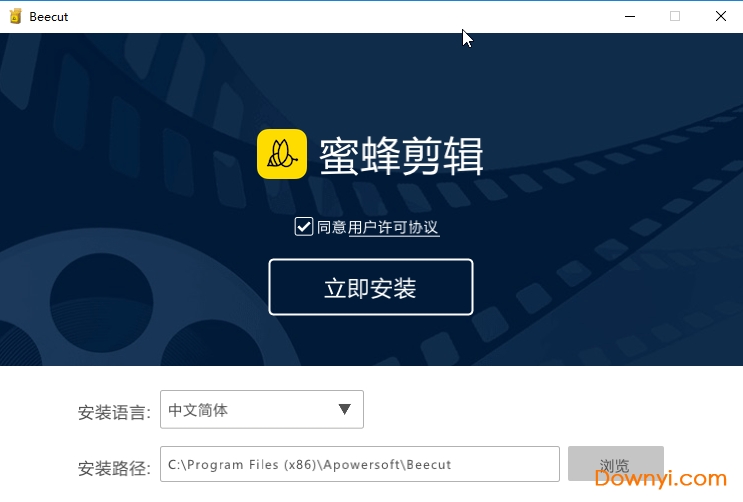Click the 安装语言 label
Image resolution: width=743 pixels, height=502 pixels.
click(x=114, y=411)
